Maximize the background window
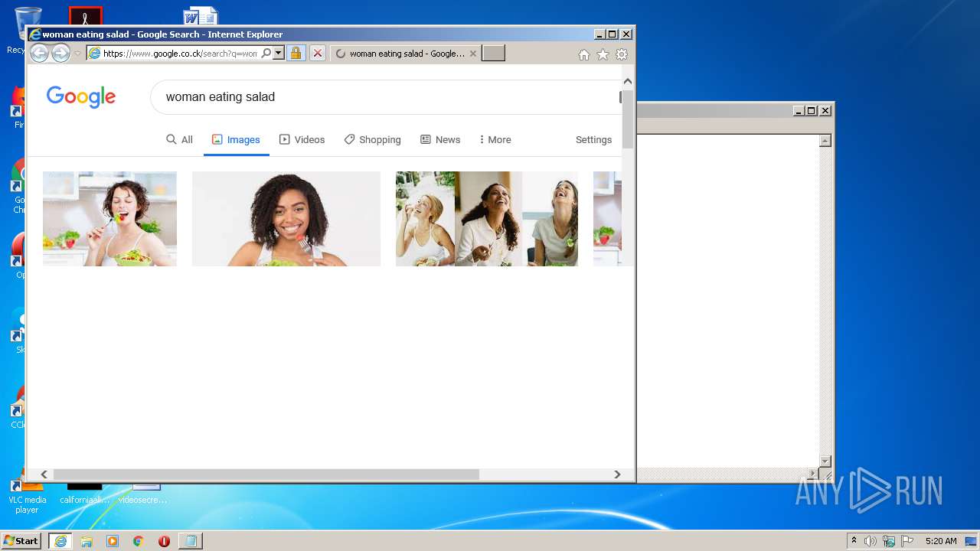This screenshot has width=980, height=551. tap(812, 111)
